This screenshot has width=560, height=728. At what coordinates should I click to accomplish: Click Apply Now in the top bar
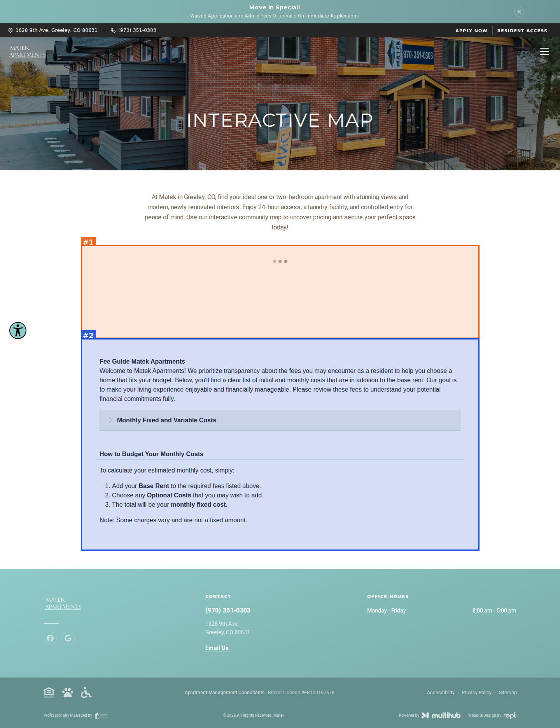coord(471,31)
